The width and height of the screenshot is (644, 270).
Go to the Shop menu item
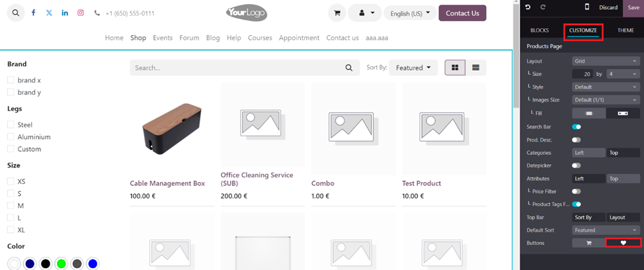coord(138,38)
